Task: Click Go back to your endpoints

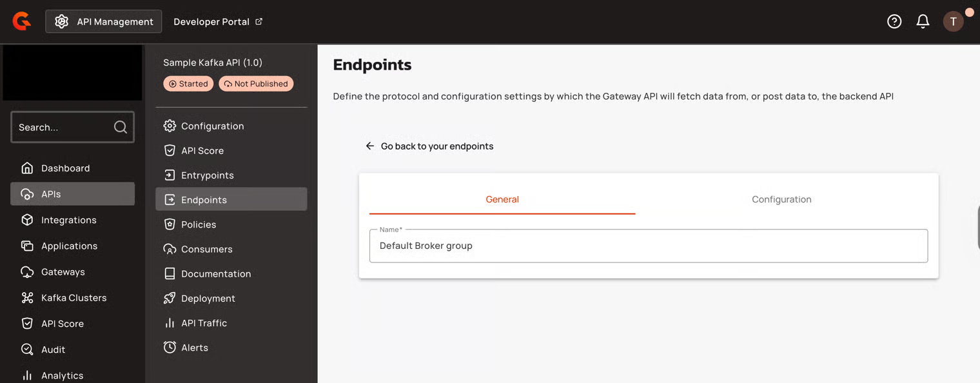Action: coord(436,146)
